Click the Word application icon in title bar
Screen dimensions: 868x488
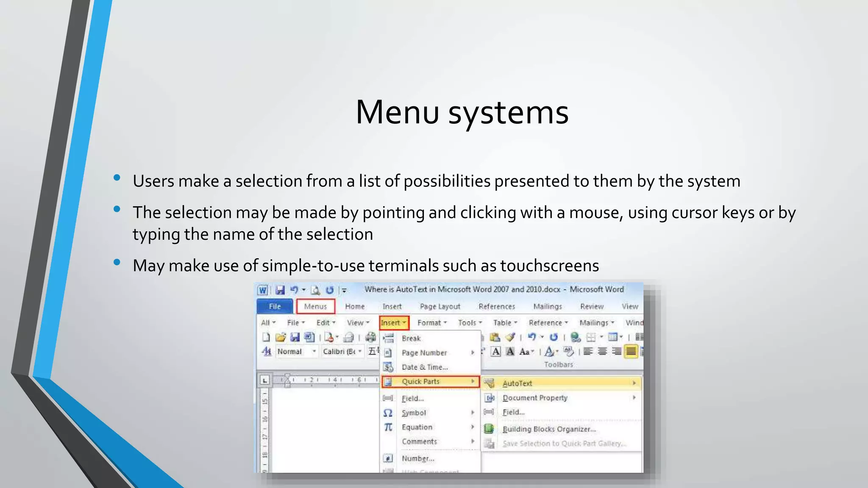tap(263, 290)
